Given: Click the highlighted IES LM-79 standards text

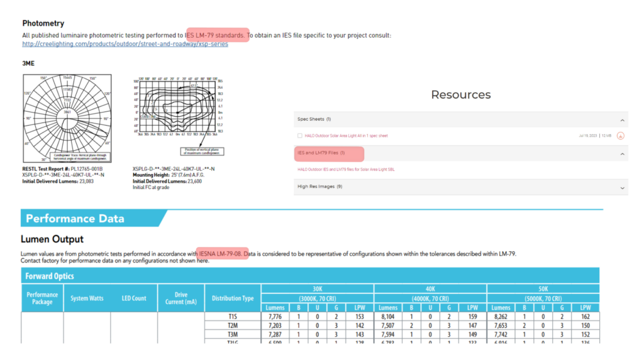Looking at the screenshot, I should pos(218,35).
